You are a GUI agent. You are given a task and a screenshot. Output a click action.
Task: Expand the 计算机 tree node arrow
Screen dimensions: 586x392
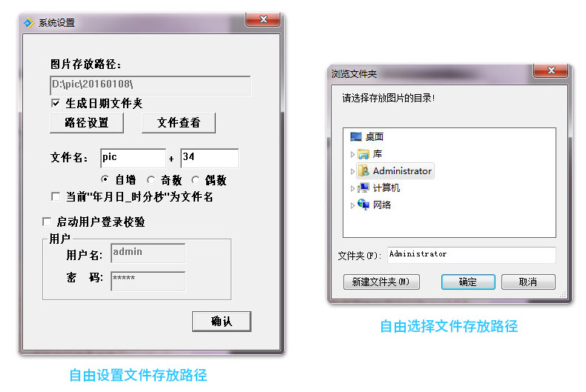click(352, 188)
